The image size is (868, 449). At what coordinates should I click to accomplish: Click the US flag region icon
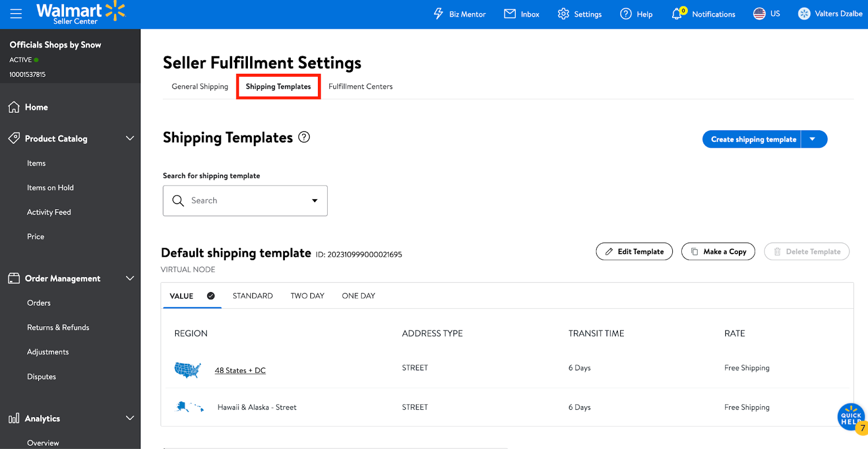[759, 14]
